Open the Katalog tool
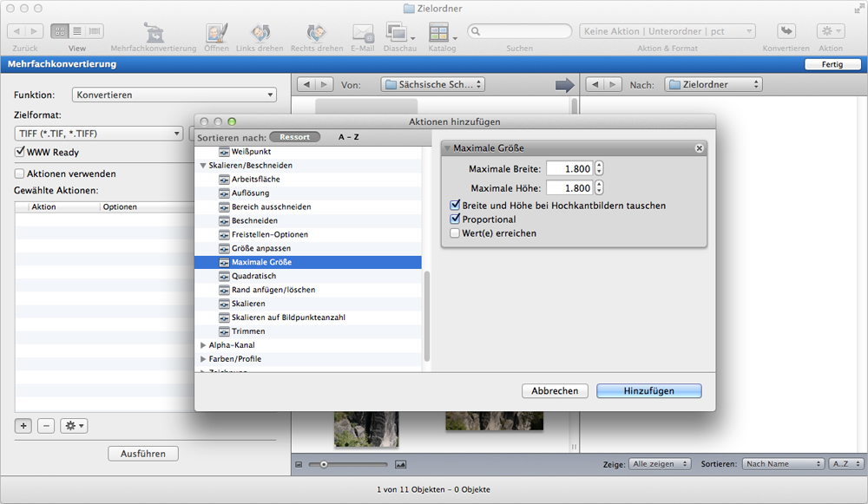This screenshot has width=868, height=504. [439, 33]
